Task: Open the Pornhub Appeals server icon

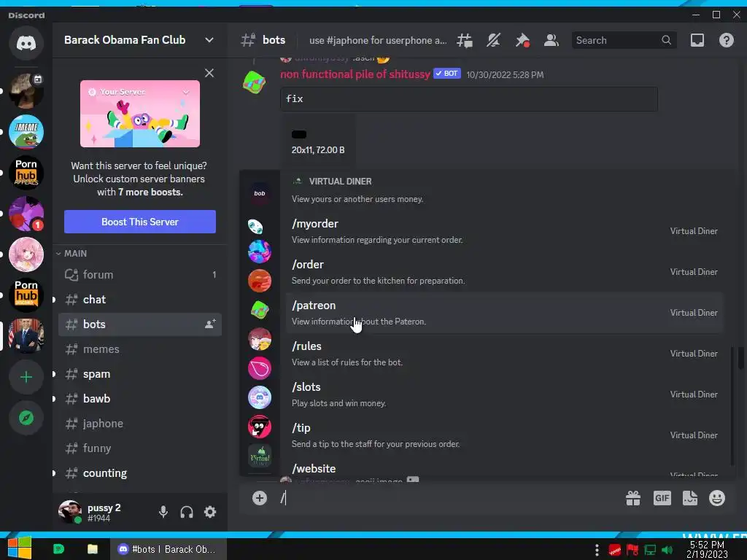Action: 26,173
